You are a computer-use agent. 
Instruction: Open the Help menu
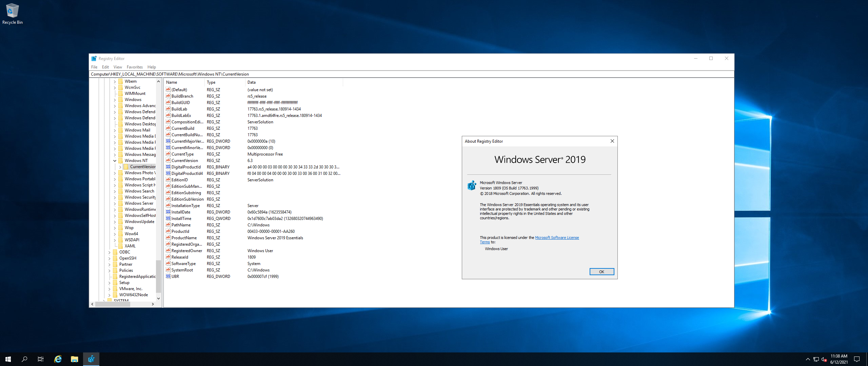(x=152, y=67)
